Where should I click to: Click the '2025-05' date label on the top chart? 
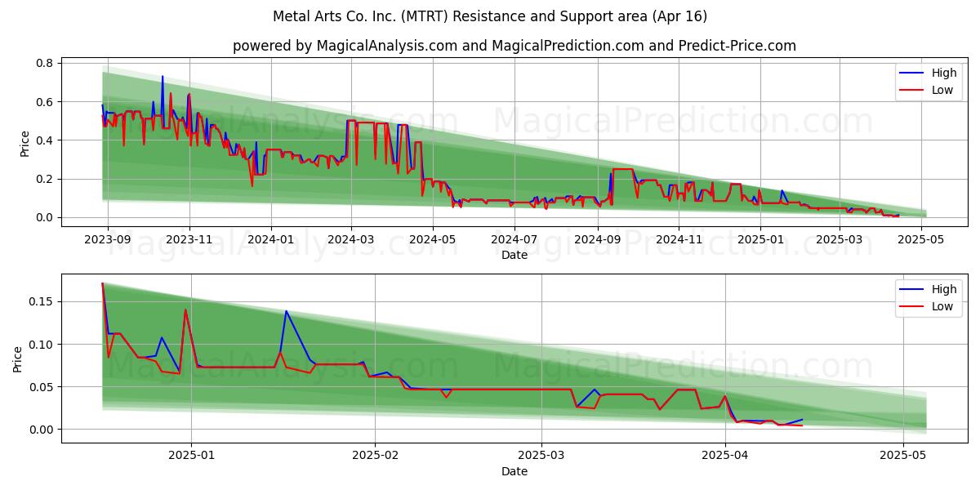click(x=921, y=239)
